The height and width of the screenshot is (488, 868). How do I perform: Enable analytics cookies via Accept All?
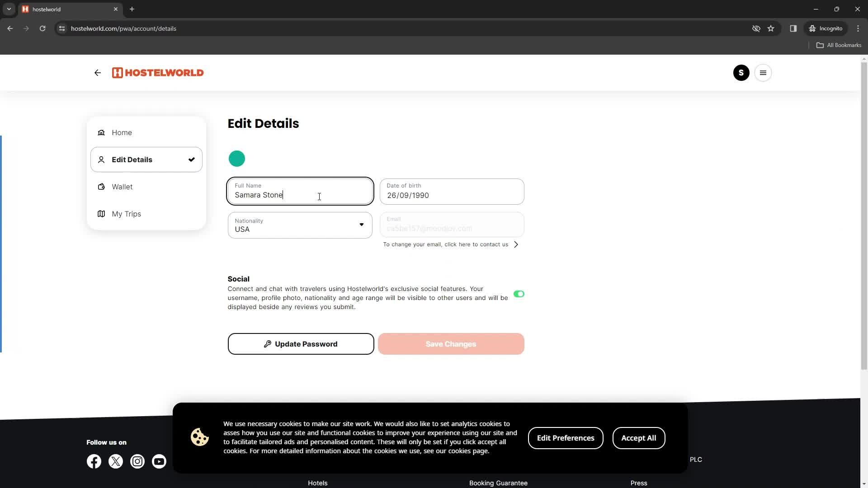click(x=638, y=438)
